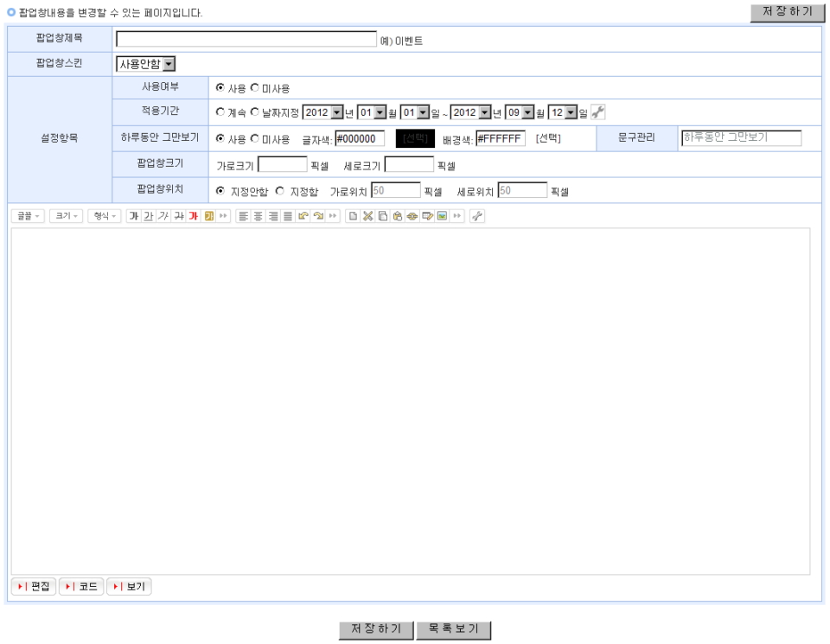Click the bottom 저장하기 button
Image resolution: width=830 pixels, height=644 pixels.
coord(376,629)
